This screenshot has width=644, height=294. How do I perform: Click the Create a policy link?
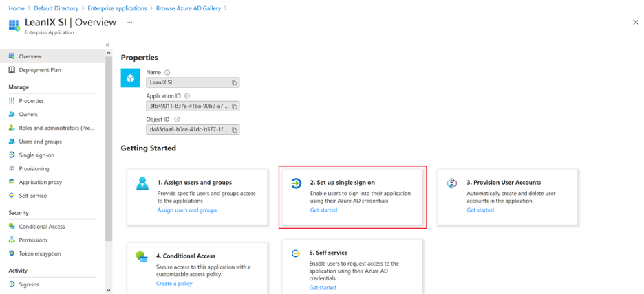(174, 283)
